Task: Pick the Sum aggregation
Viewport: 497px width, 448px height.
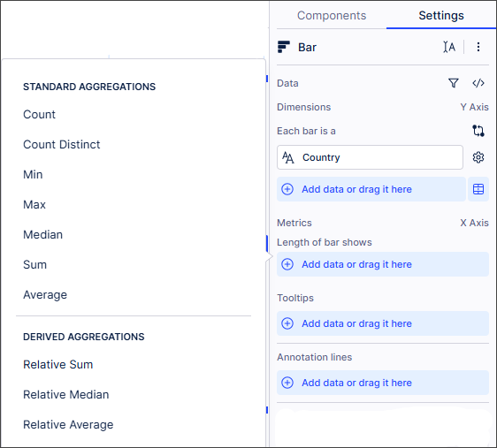Action: 34,265
